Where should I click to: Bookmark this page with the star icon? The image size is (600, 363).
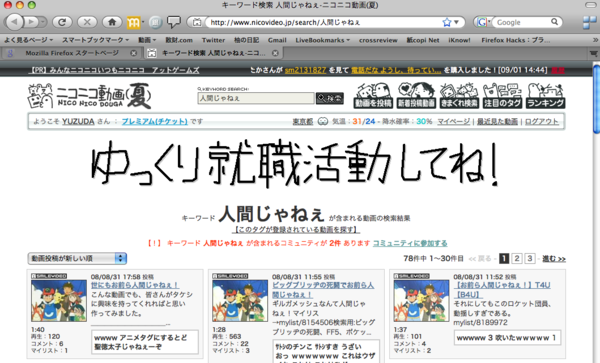pos(447,22)
